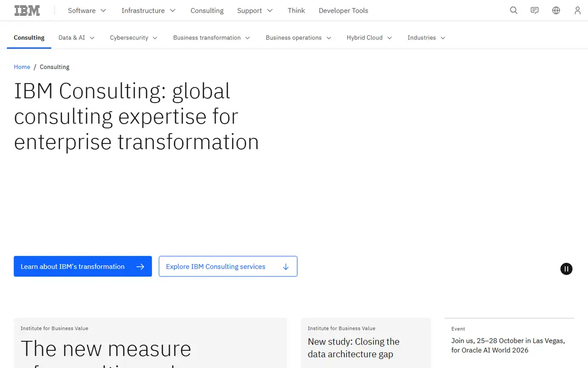Image resolution: width=588 pixels, height=368 pixels.
Task: Expand the Data & AI dropdown
Action: (76, 37)
